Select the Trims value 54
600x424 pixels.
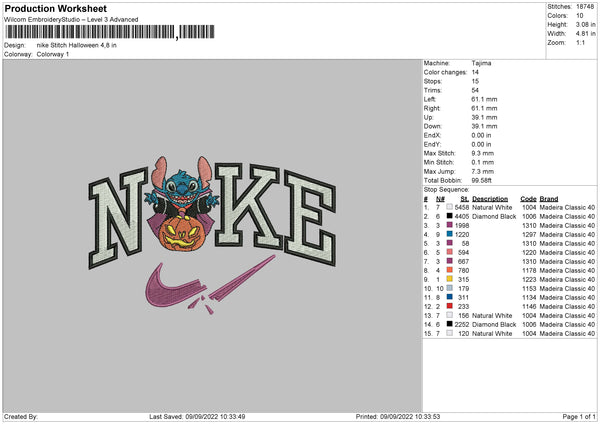475,90
